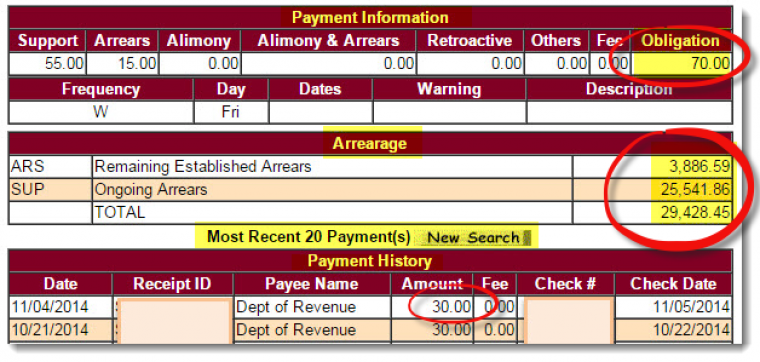Screen dimensions: 760x362
Task: Click check date 11/05/2014
Action: tap(691, 307)
